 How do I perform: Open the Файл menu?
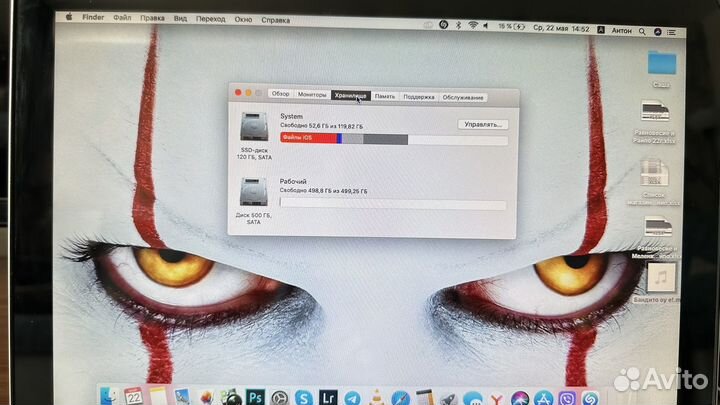[122, 17]
